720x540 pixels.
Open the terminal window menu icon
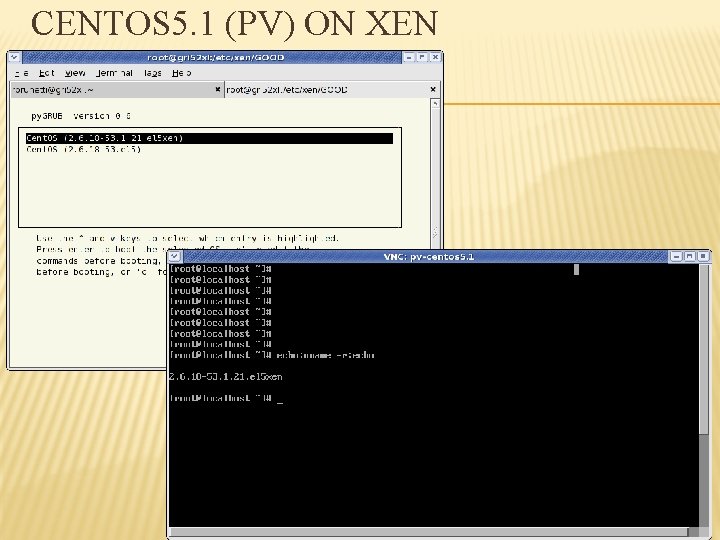[14, 57]
